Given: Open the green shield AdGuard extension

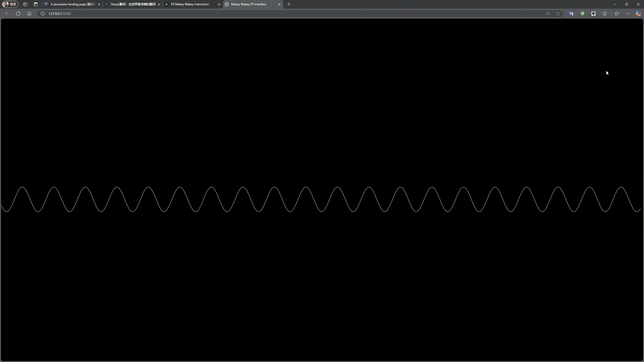Looking at the screenshot, I should 582,14.
